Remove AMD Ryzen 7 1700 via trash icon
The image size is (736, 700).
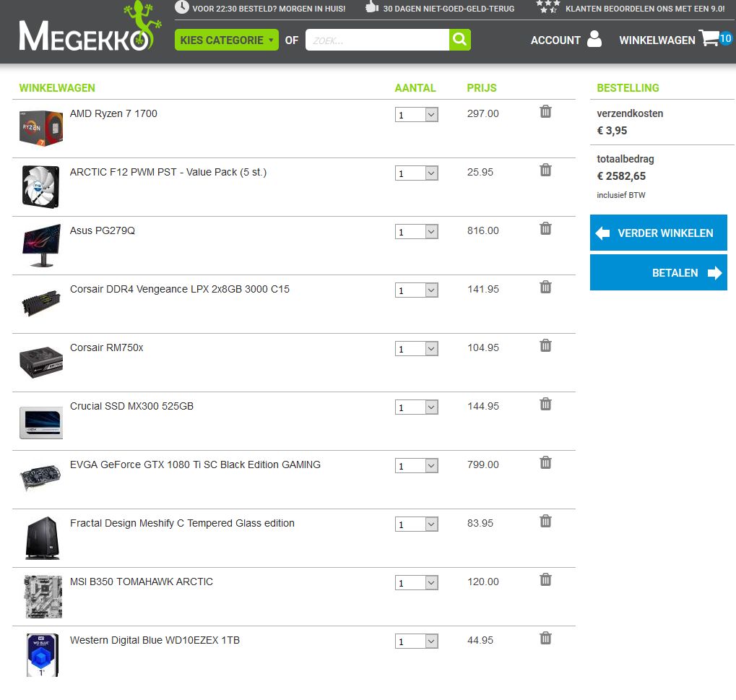(x=545, y=111)
